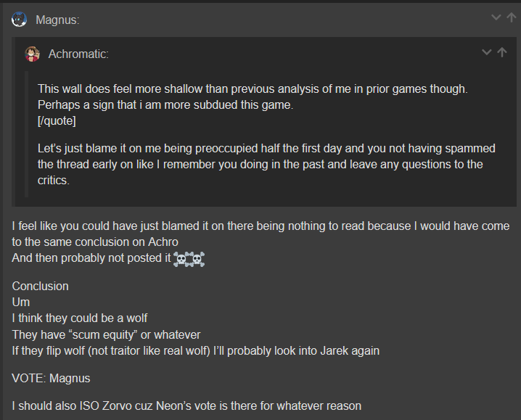Open Achromatic's avatar picture
Image resolution: width=521 pixels, height=420 pixels.
coord(32,54)
